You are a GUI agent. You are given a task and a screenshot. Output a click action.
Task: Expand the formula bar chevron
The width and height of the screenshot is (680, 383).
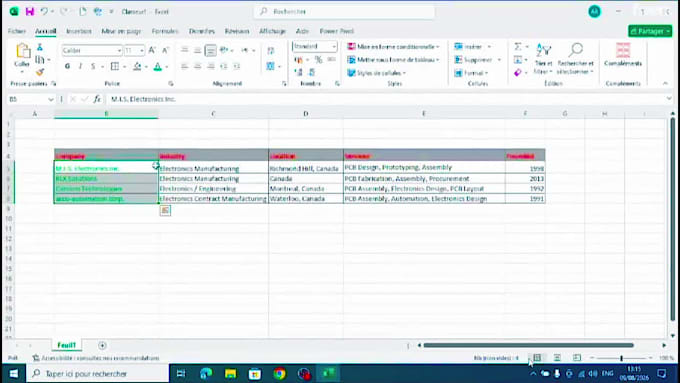pyautogui.click(x=668, y=99)
